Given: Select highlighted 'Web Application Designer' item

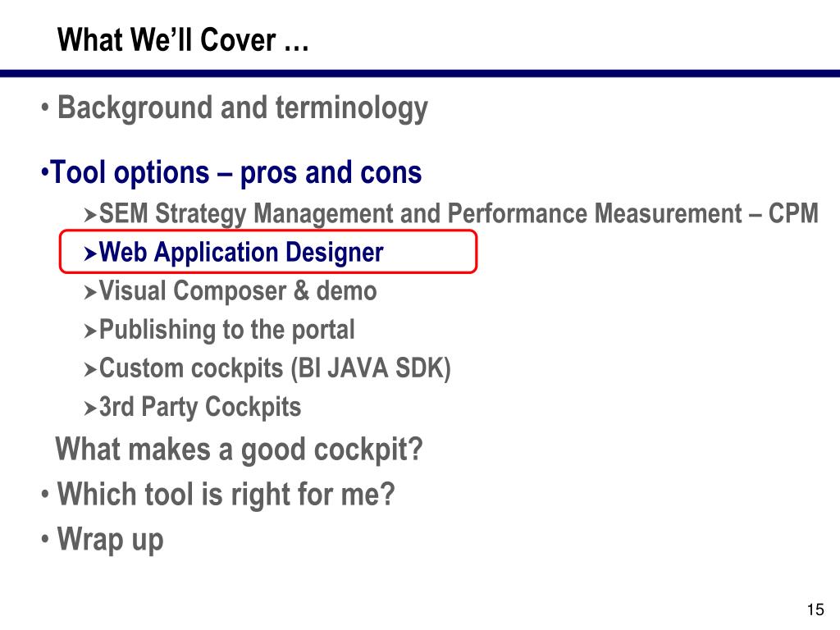Looking at the screenshot, I should tap(241, 253).
